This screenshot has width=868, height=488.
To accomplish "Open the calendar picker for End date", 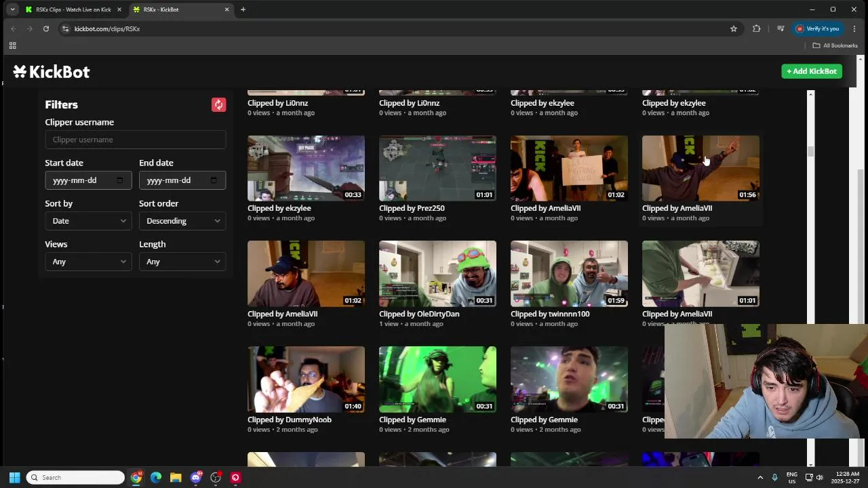I will click(x=214, y=180).
